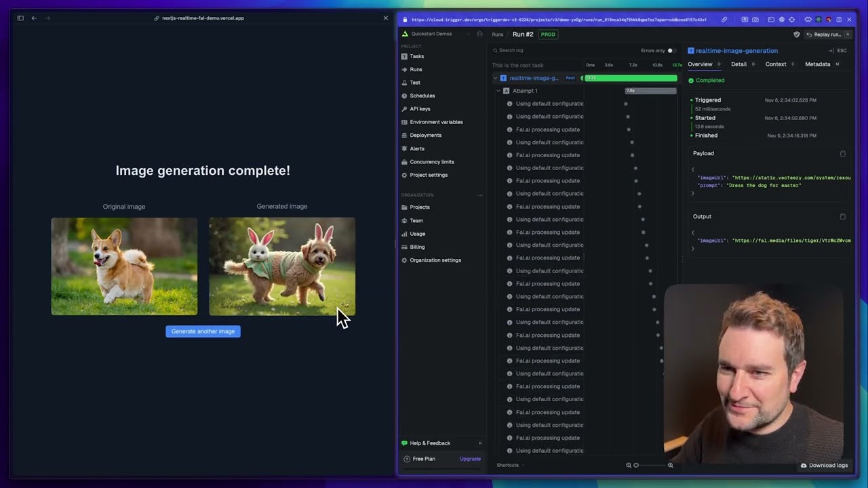Click the Free Plan label
This screenshot has height=488, width=868.
(x=424, y=459)
